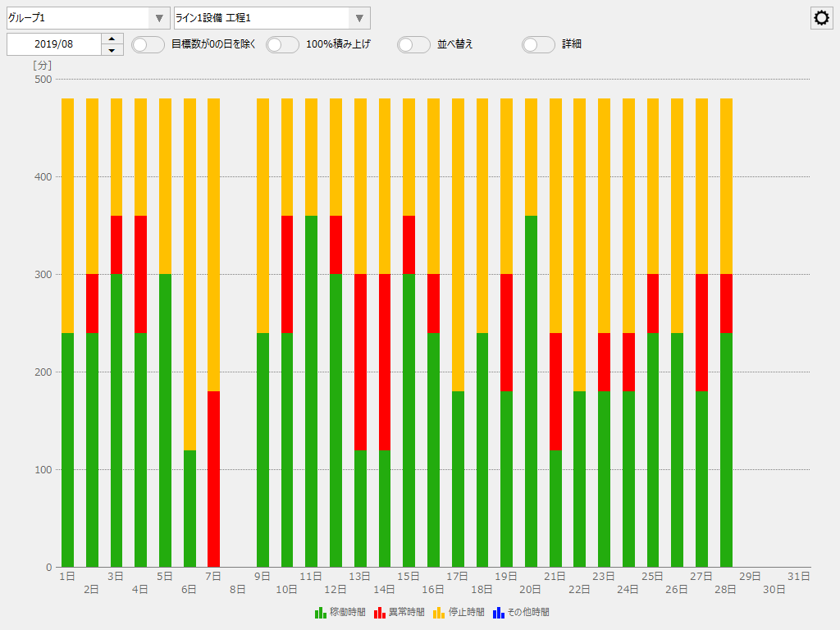Click the 15日 axis label
The width and height of the screenshot is (840, 630).
click(x=408, y=577)
